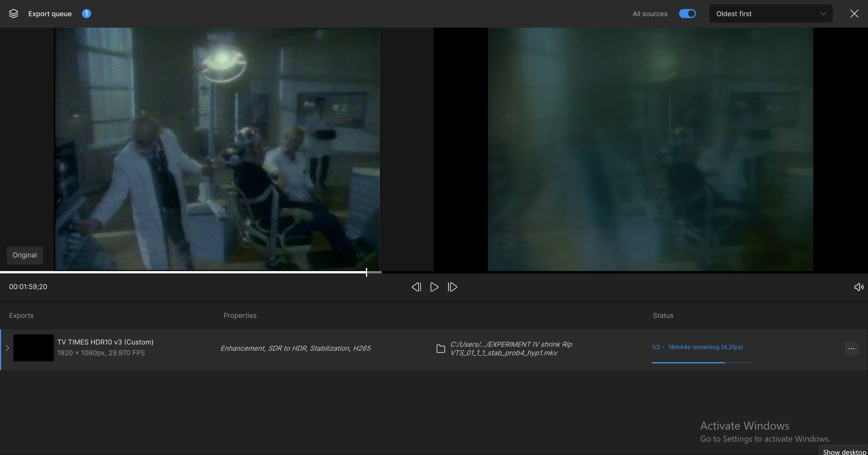Click the export progress bar
The width and height of the screenshot is (868, 455).
[703, 363]
